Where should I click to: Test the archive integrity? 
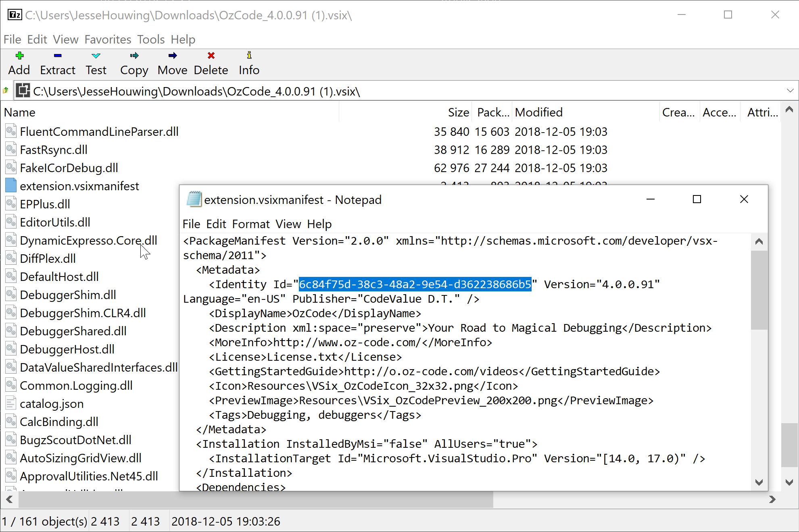96,63
